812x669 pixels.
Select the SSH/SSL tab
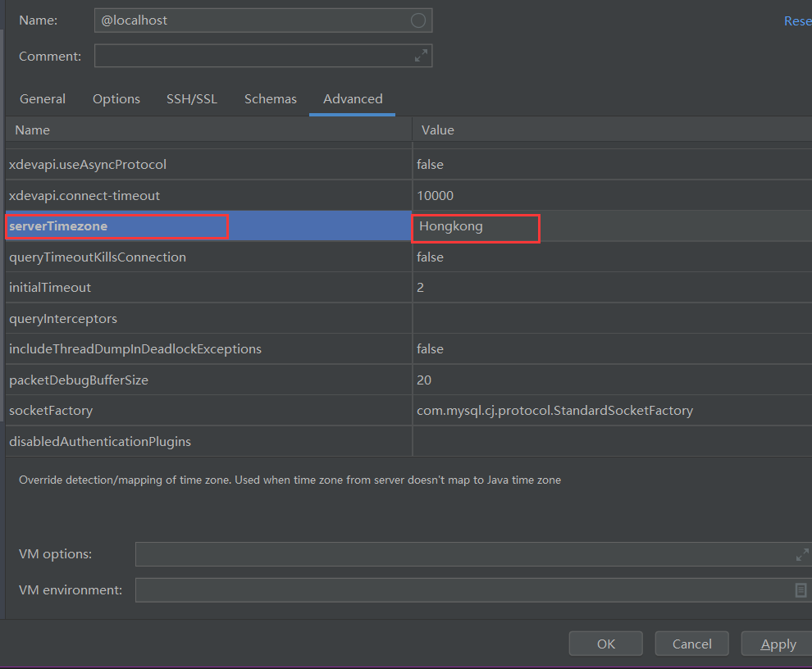[191, 98]
